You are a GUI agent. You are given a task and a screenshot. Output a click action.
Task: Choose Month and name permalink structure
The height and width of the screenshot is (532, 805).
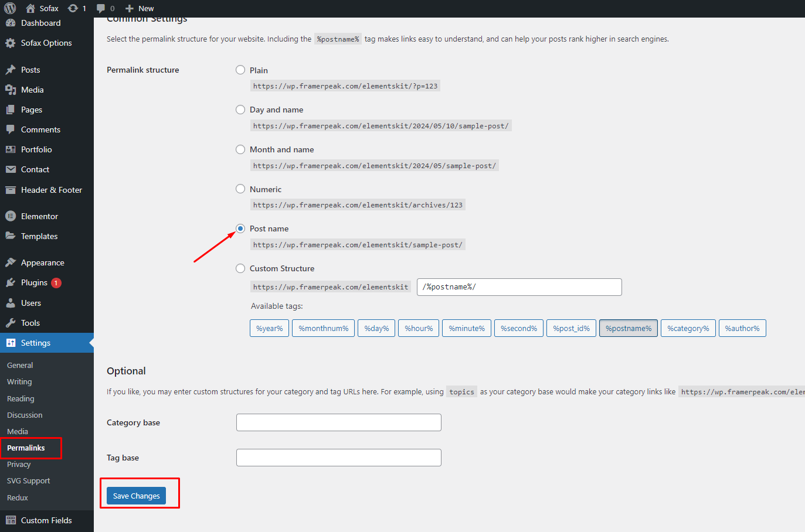[x=240, y=149]
